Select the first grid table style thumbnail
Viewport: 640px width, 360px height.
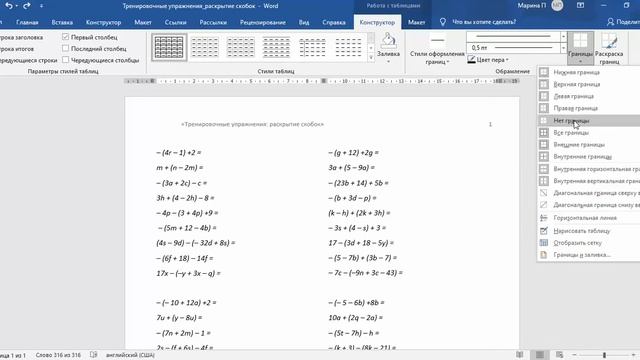169,47
